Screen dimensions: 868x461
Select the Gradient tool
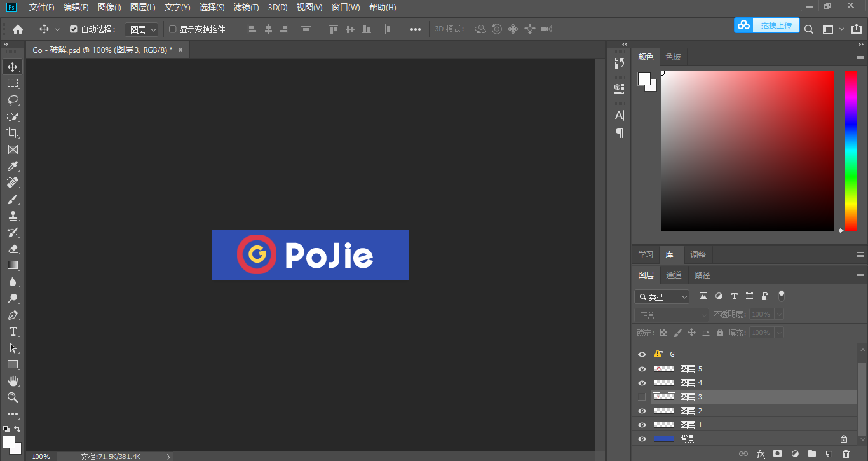coord(13,265)
